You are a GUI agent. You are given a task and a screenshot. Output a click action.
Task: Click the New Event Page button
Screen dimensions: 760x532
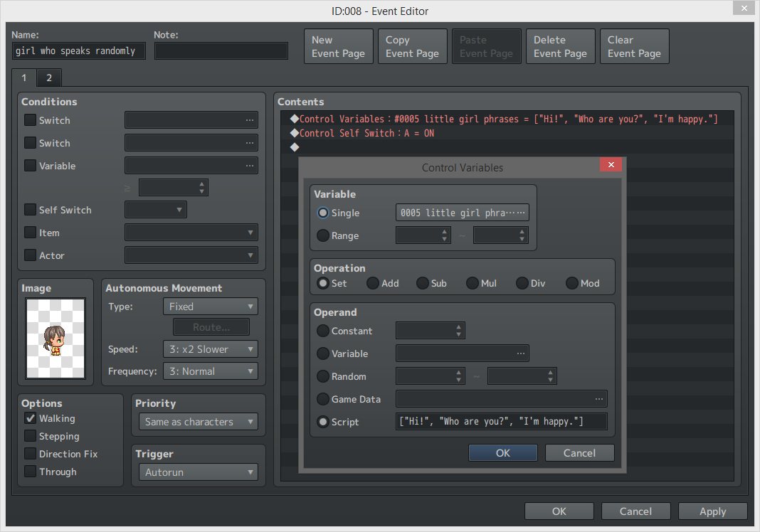pos(338,46)
